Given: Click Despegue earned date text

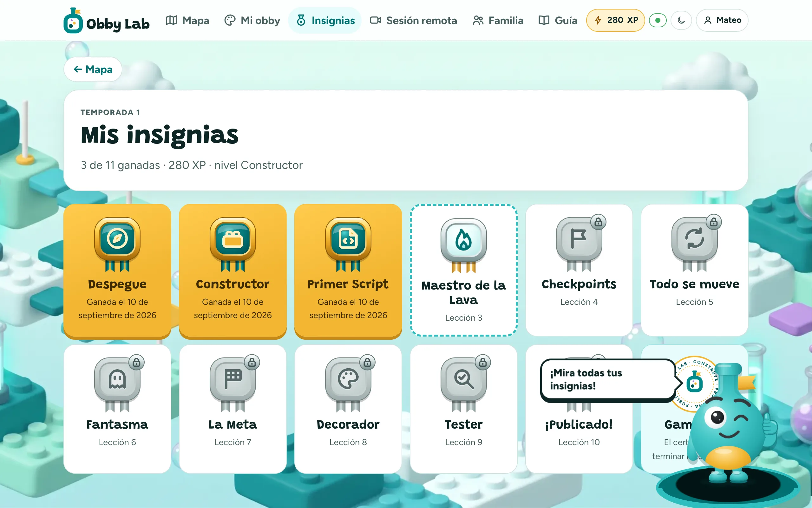Looking at the screenshot, I should 117,308.
